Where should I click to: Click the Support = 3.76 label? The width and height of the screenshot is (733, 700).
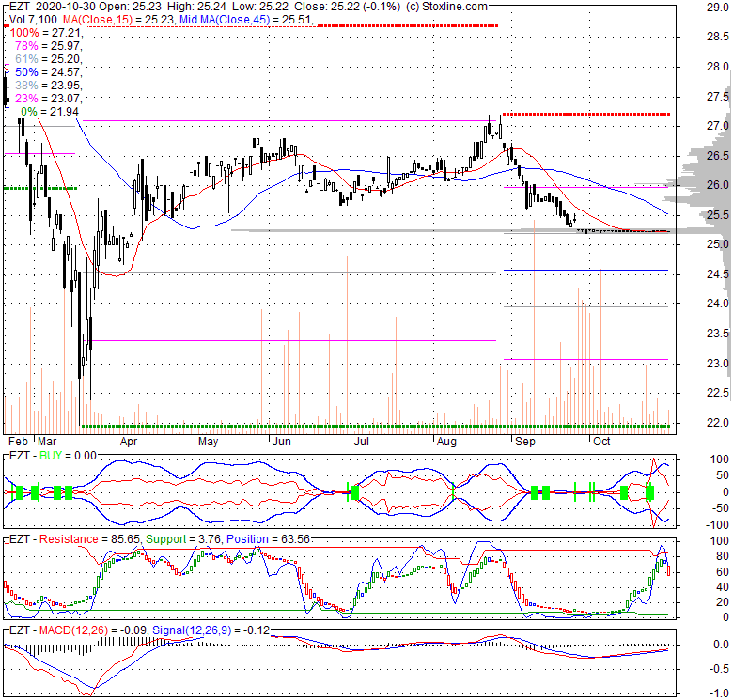(184, 539)
